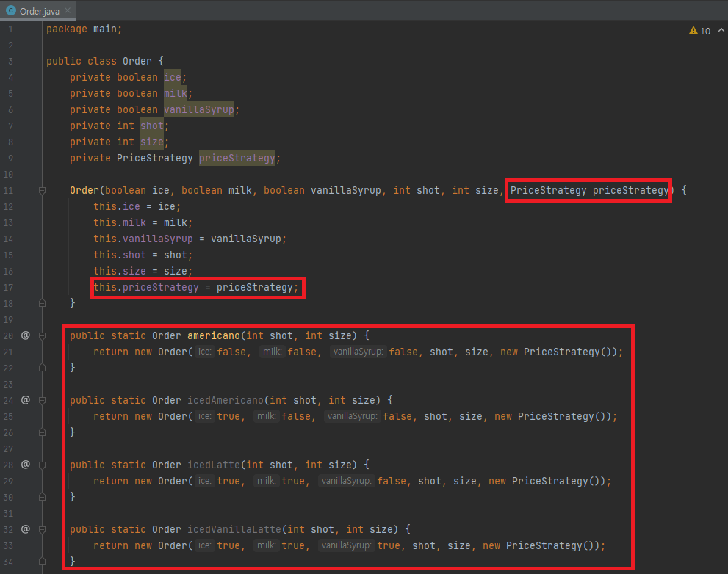Image resolution: width=728 pixels, height=574 pixels.
Task: Click the method name 'americano'
Action: point(214,336)
